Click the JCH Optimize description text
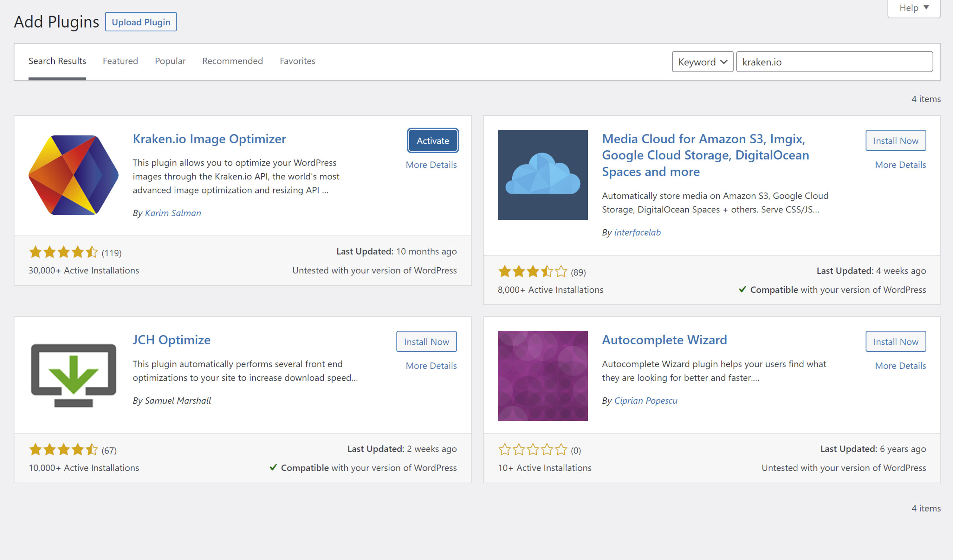953x560 pixels. click(245, 371)
